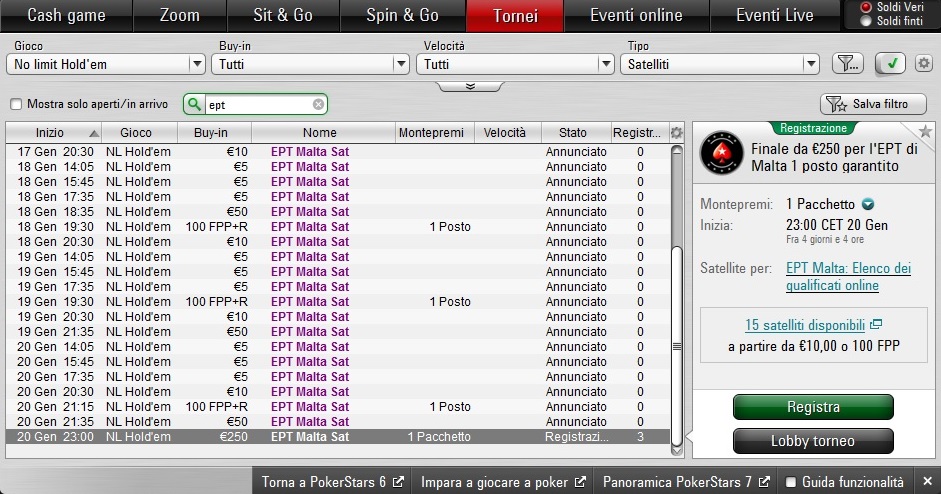Select the 20 Gen 23:00 €250 row
Image resolution: width=941 pixels, height=494 pixels.
[338, 437]
